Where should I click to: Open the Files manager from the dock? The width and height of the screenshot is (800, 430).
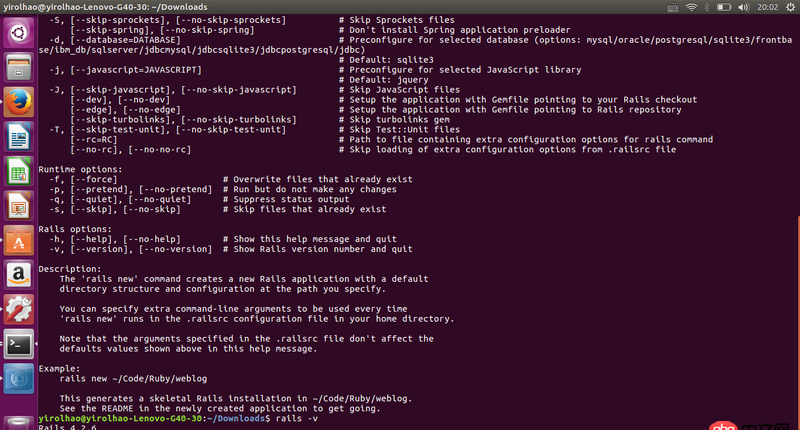pos(18,68)
